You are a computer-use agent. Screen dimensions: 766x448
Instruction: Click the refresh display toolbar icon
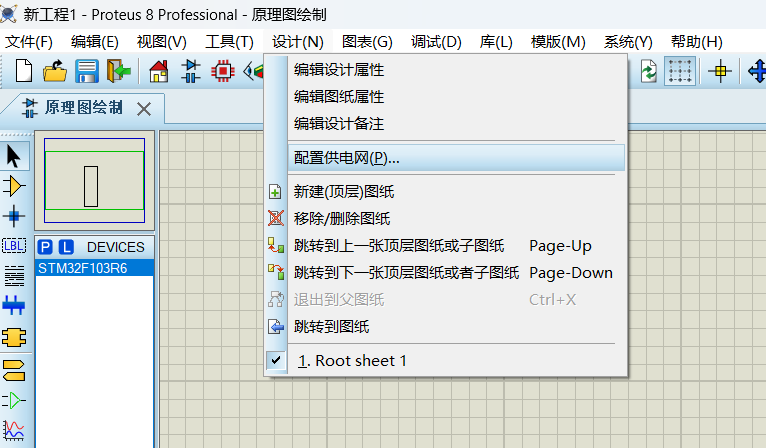point(648,71)
